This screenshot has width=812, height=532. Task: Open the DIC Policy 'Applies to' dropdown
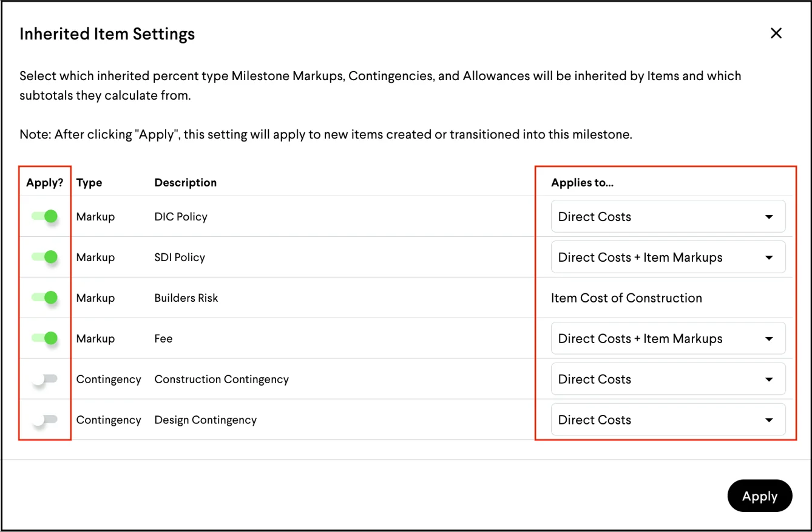[x=668, y=216]
